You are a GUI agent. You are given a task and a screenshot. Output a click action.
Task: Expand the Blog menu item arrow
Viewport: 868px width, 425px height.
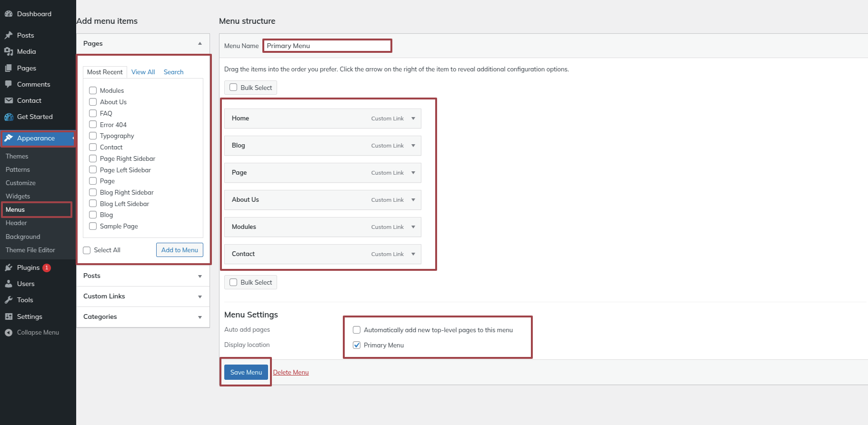pyautogui.click(x=413, y=146)
